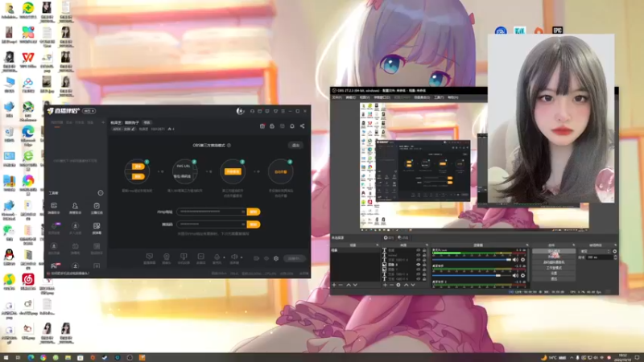The width and height of the screenshot is (644, 362).
Task: Reveal rtmp address with eye toggle
Action: click(243, 212)
